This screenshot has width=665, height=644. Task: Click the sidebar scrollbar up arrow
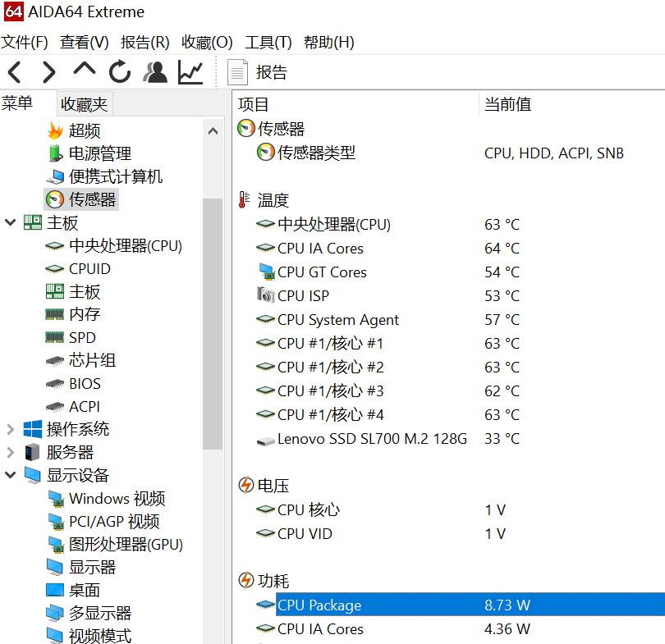coord(213,131)
